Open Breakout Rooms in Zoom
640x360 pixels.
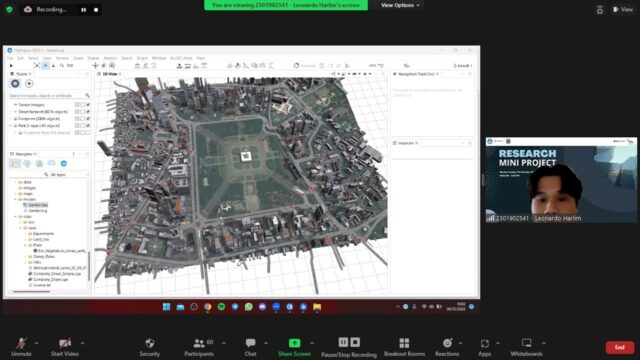tap(404, 347)
